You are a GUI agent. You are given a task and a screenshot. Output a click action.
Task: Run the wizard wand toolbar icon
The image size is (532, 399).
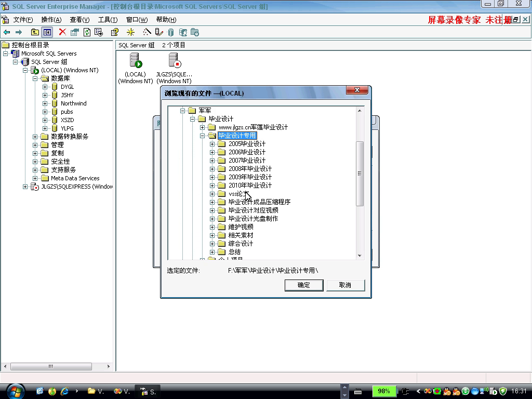147,32
